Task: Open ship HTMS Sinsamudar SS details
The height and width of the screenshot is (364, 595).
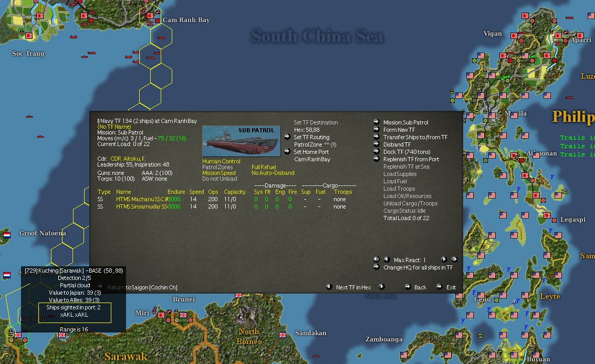Action: pos(142,206)
